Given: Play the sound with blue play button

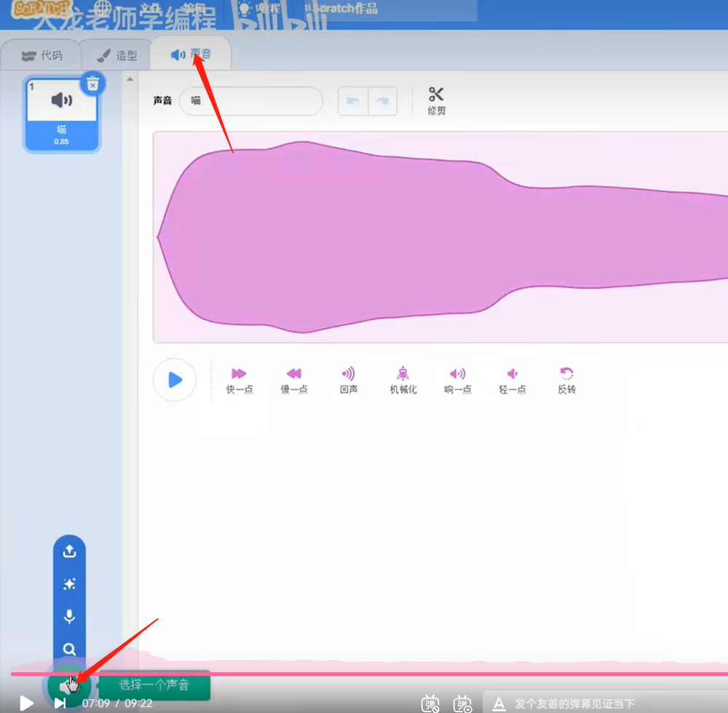Looking at the screenshot, I should [x=175, y=380].
